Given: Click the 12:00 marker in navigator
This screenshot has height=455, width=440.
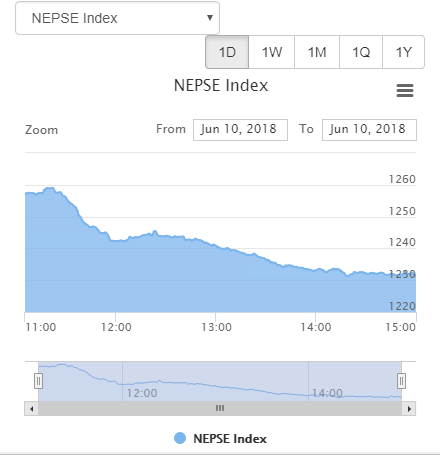Looking at the screenshot, I should click(142, 393).
